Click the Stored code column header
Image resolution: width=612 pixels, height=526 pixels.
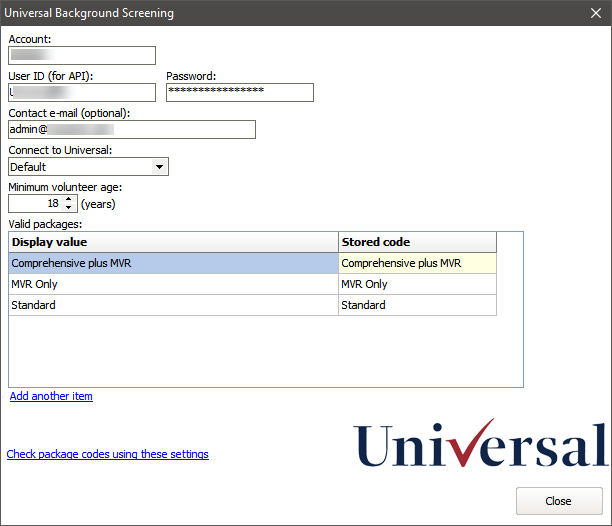pos(417,242)
